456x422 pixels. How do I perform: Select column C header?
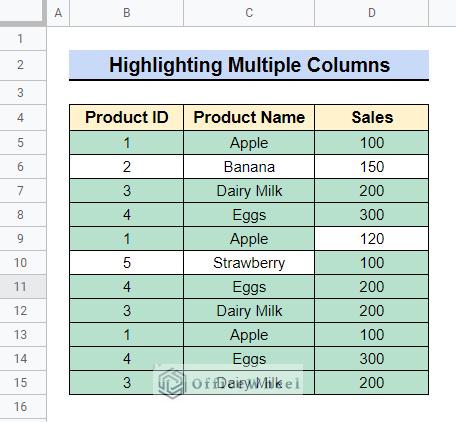click(x=249, y=13)
